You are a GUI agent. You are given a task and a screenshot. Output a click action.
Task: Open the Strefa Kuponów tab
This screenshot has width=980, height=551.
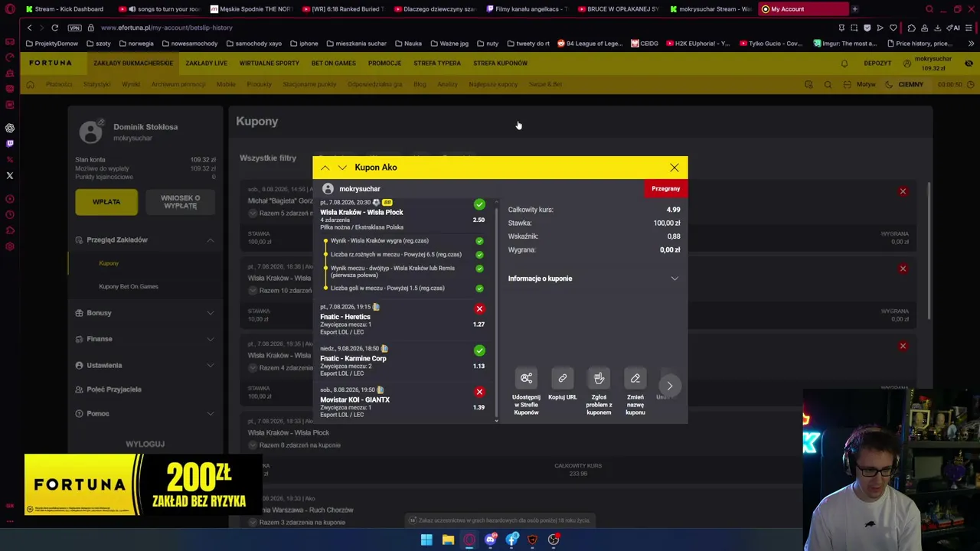pos(500,64)
